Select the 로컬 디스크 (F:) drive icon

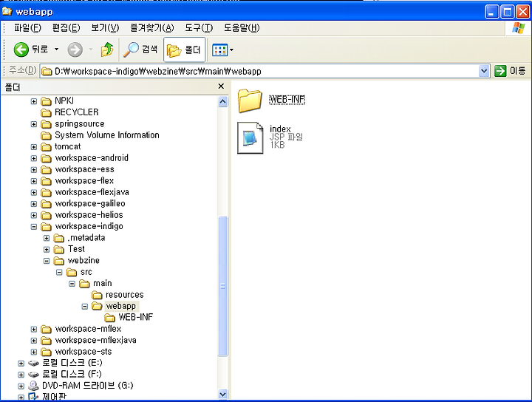point(33,375)
